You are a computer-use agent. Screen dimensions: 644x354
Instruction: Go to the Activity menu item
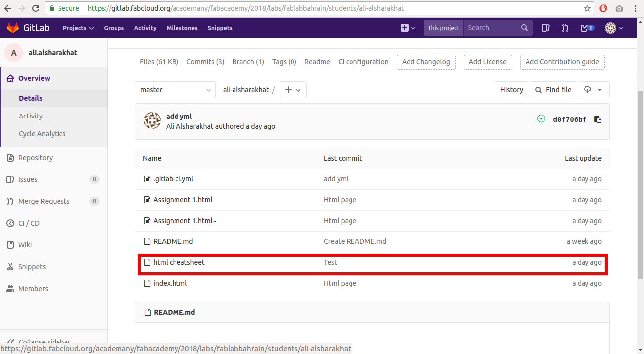[x=145, y=28]
